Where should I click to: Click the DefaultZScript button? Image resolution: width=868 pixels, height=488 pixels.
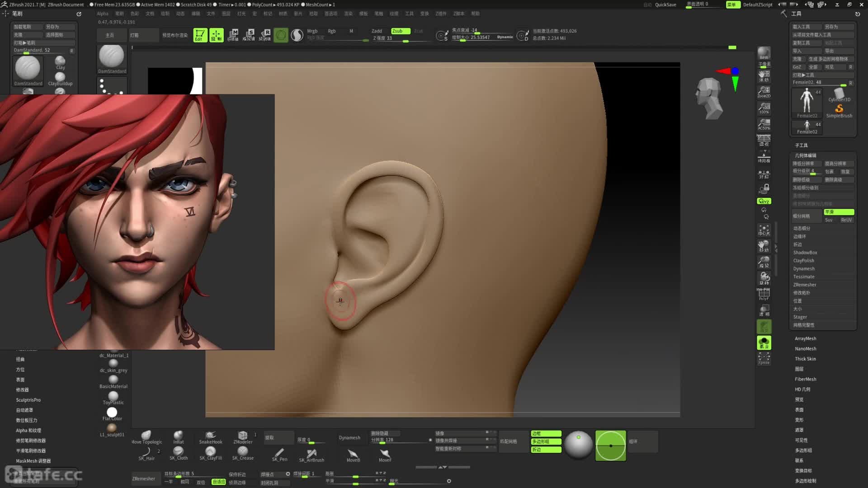pyautogui.click(x=758, y=5)
